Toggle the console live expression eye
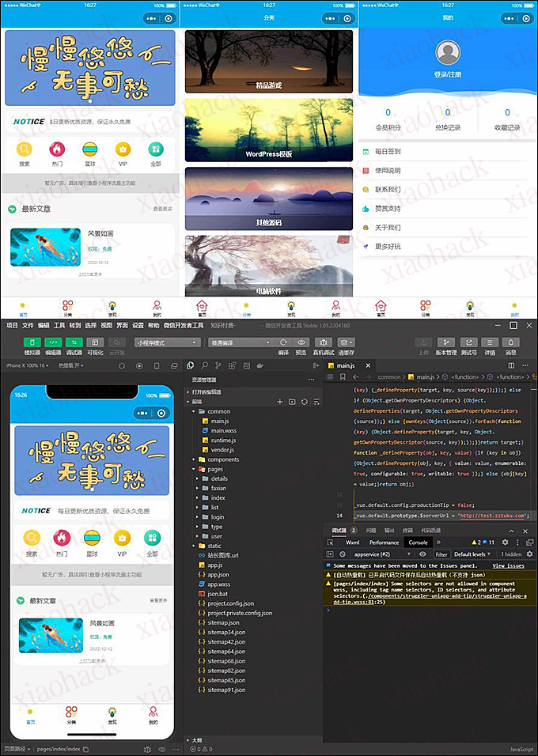This screenshot has height=756, width=538. tap(422, 554)
